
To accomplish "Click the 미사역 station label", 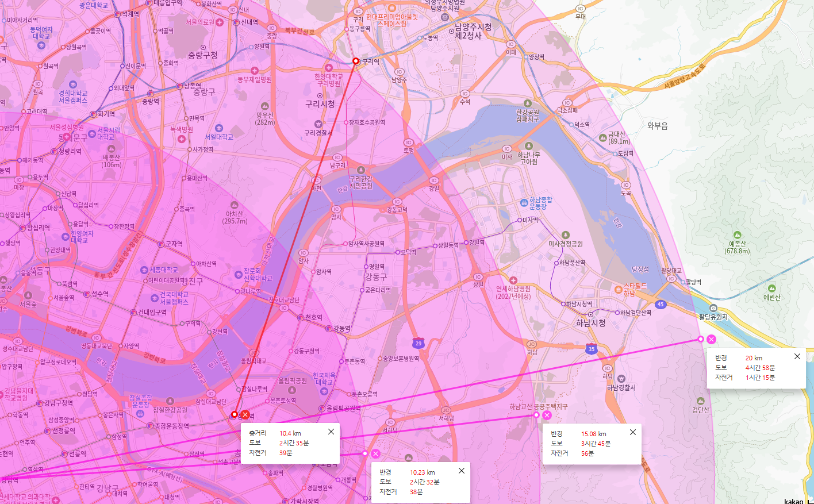I will [531, 220].
